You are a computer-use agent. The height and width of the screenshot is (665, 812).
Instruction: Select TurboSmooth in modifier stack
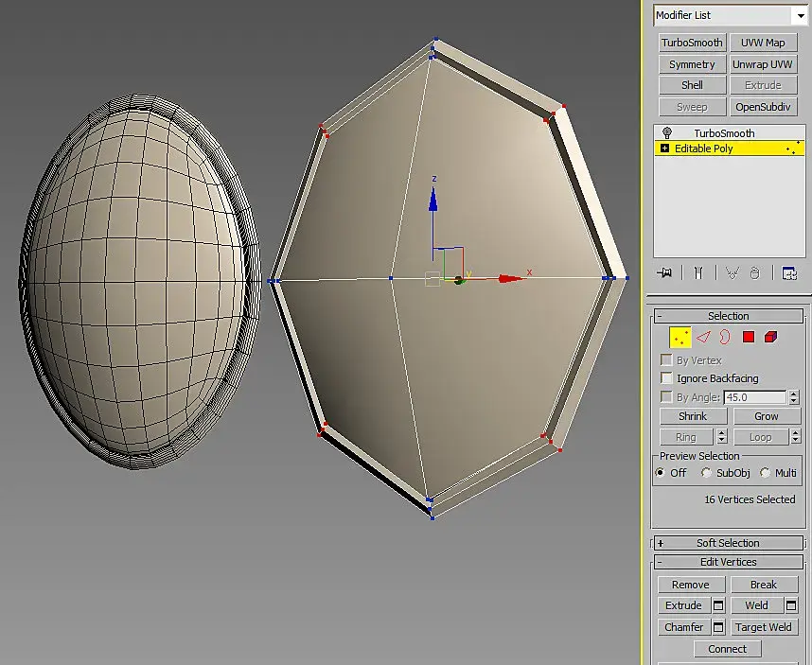click(x=724, y=133)
